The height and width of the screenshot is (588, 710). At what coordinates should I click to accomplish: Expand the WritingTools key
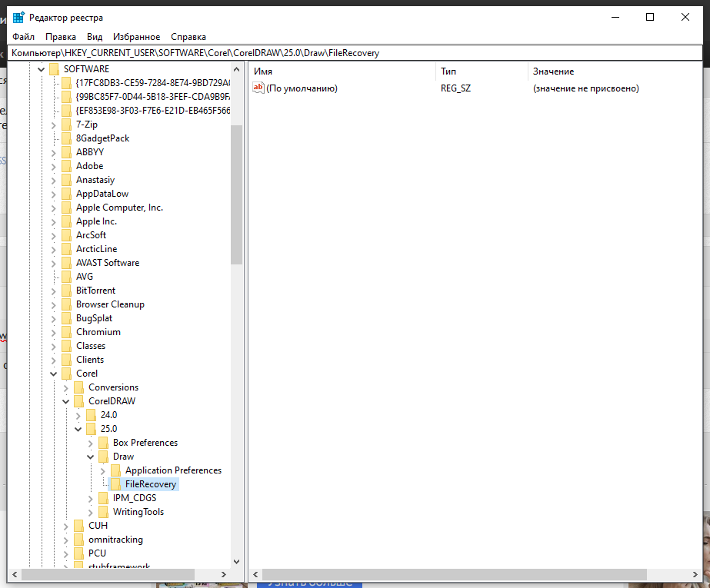tap(91, 513)
